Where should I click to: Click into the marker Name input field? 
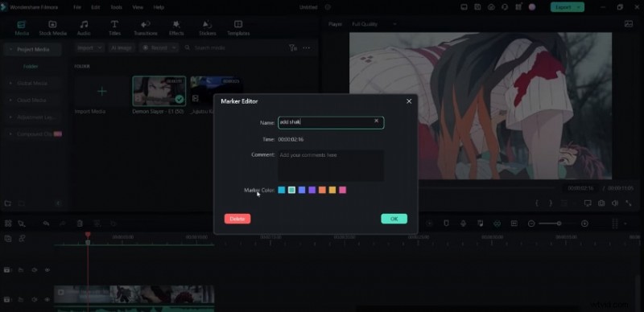pos(331,123)
